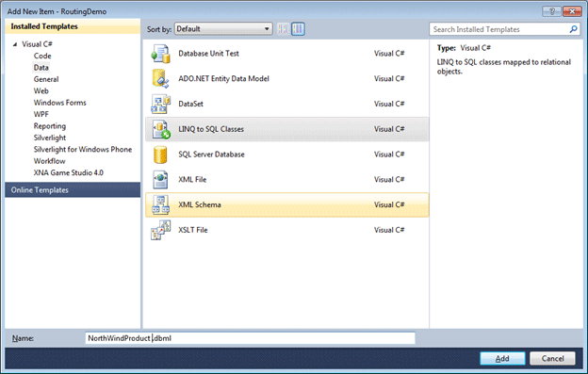Select 'XSLT File' template name
Screen dimensions: 588x374
tap(193, 230)
